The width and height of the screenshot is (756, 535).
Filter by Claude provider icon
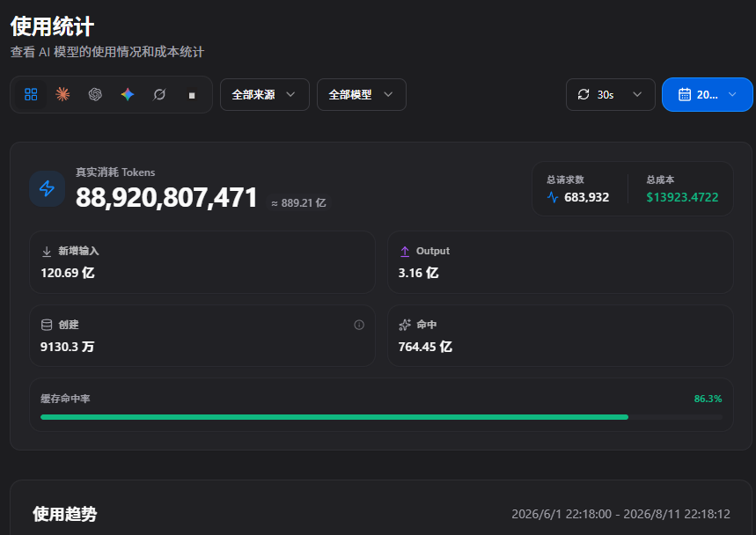(x=62, y=94)
